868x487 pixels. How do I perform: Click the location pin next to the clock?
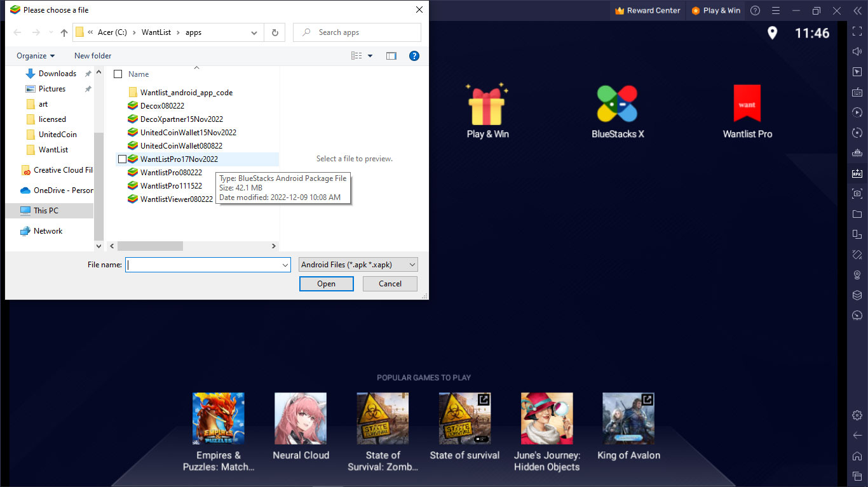pyautogui.click(x=772, y=33)
